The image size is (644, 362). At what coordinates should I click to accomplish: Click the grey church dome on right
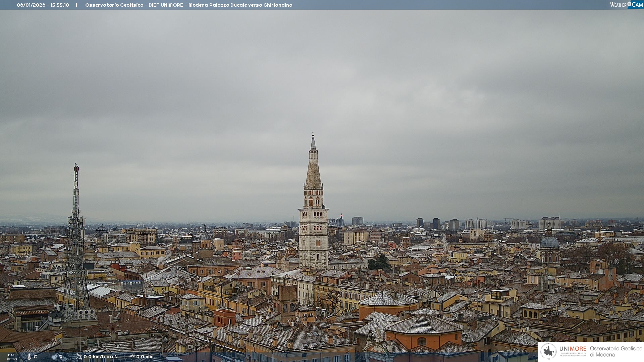[549, 242]
